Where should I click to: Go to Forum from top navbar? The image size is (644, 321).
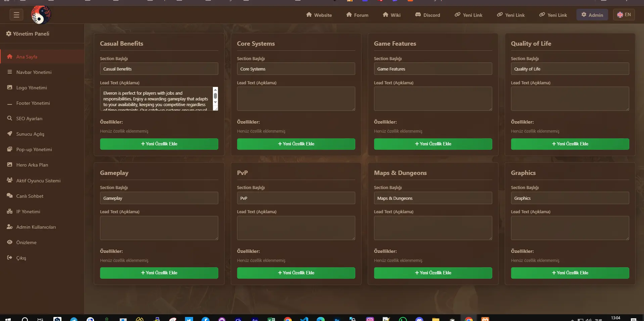(x=357, y=15)
